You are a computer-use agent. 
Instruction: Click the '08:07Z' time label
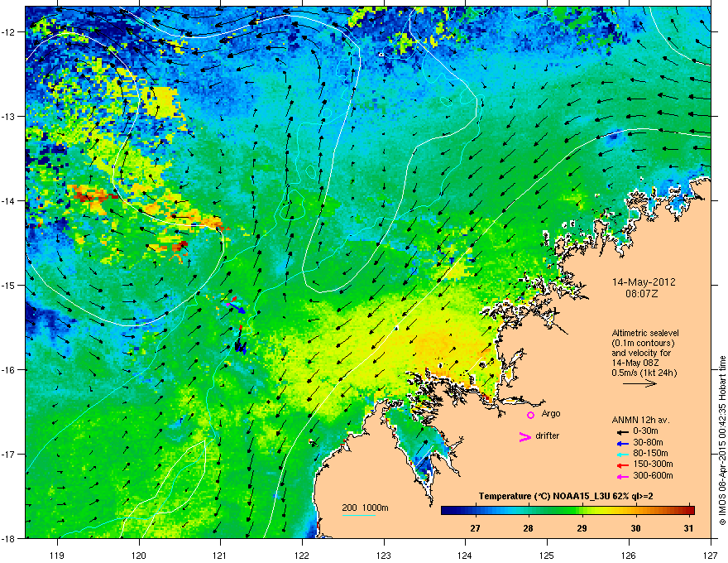click(x=642, y=294)
